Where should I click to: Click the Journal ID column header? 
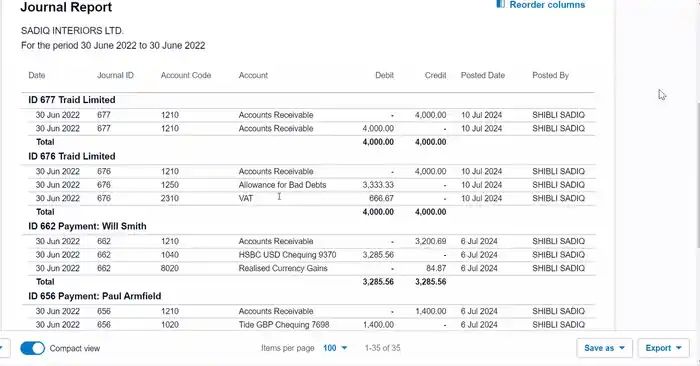[115, 75]
